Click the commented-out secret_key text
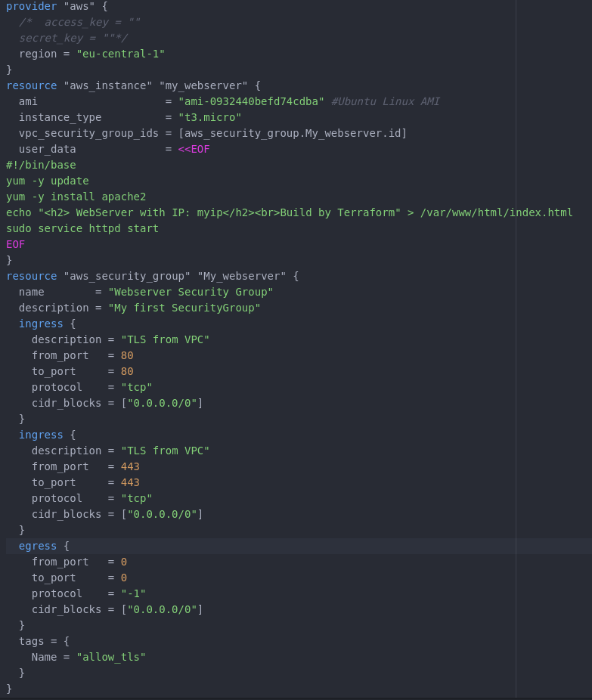Viewport: 592px width, 700px height. click(73, 38)
